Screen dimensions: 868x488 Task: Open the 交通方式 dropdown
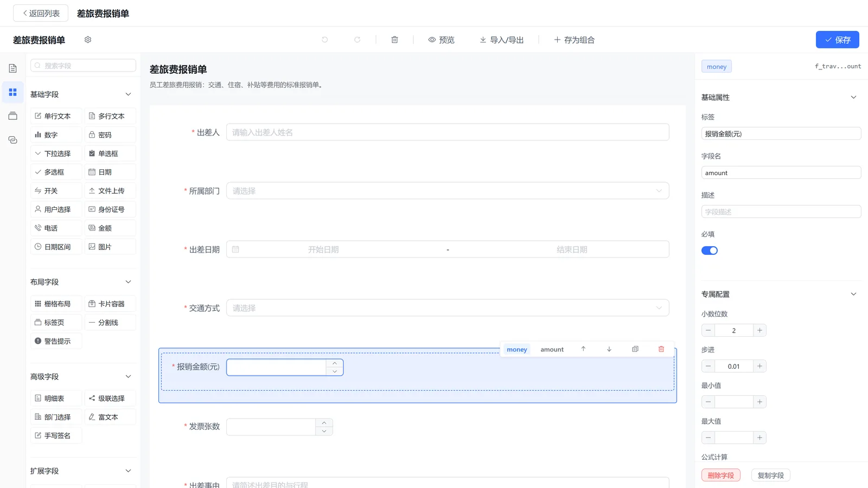tap(448, 308)
